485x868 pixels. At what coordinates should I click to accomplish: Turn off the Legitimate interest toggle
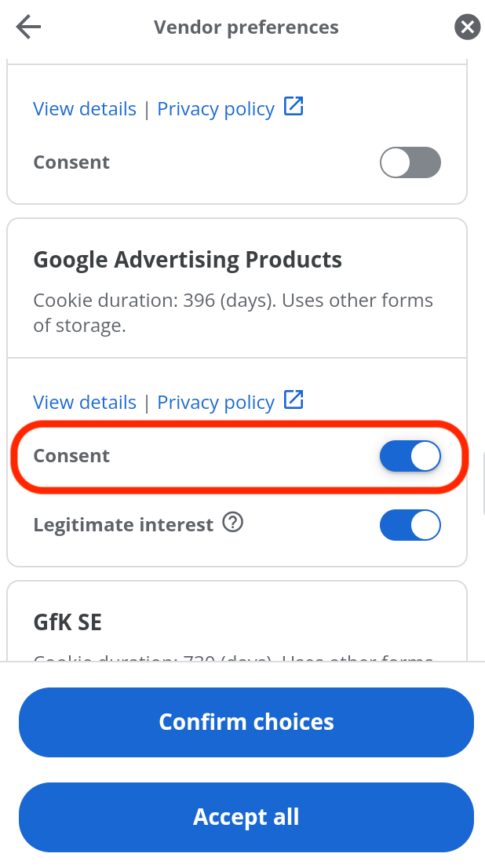[x=410, y=525]
